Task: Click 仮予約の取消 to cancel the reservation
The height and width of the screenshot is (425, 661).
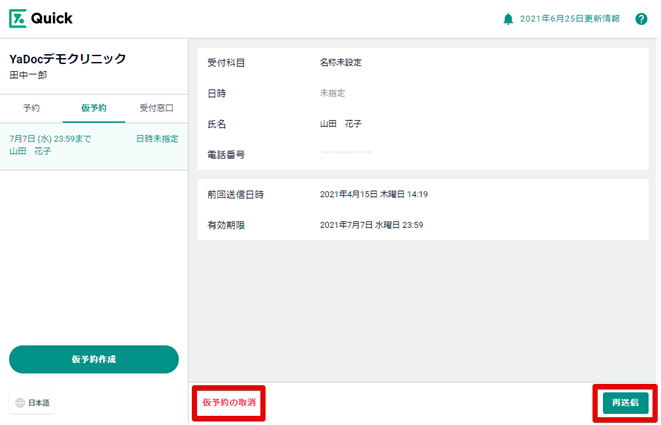Action: (228, 402)
